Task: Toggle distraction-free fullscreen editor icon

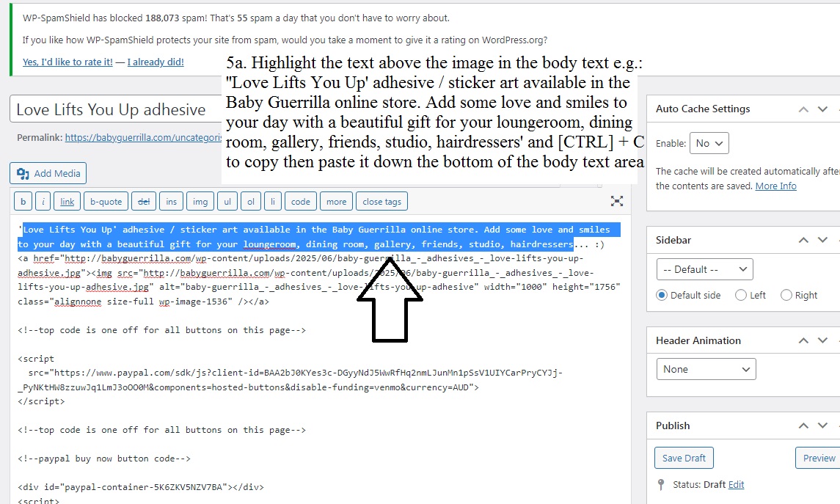Action: pyautogui.click(x=617, y=201)
